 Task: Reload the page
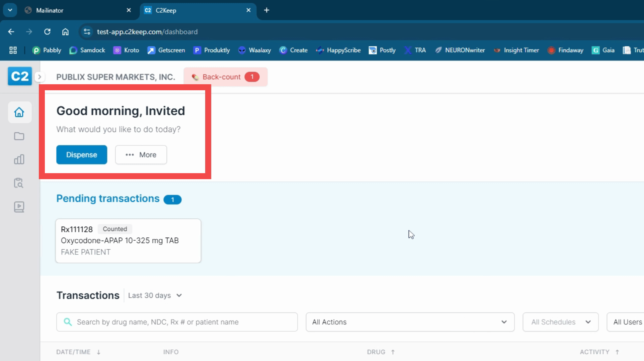coord(47,32)
